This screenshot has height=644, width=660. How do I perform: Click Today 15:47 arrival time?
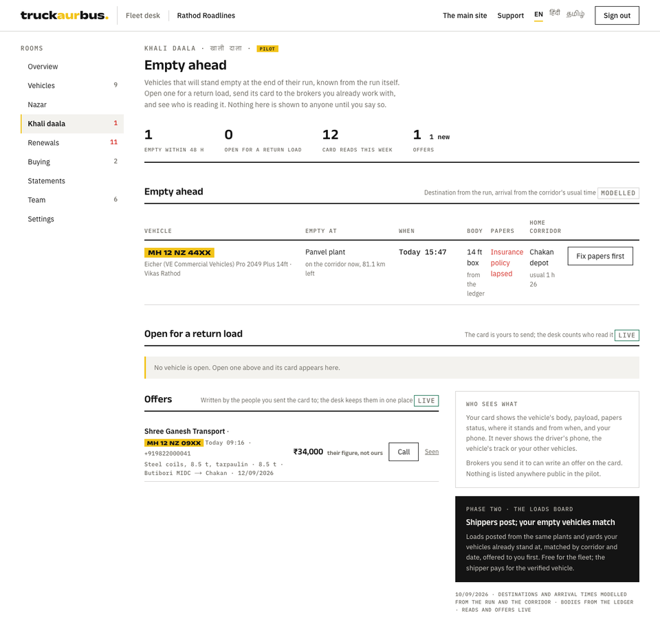[x=423, y=252]
